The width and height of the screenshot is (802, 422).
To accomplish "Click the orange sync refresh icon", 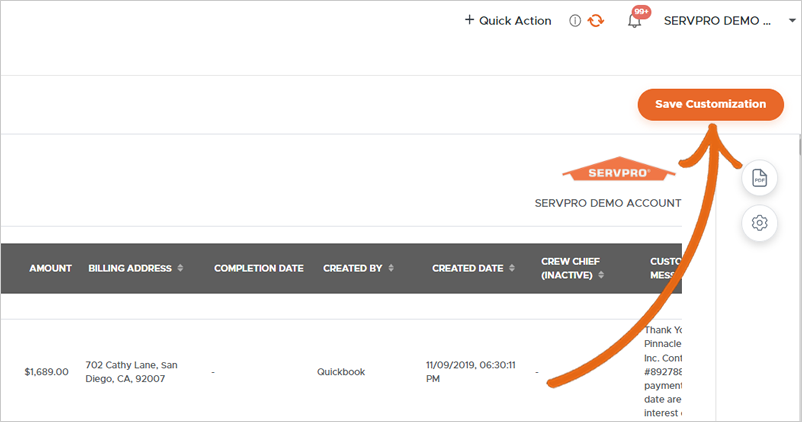I will (595, 20).
